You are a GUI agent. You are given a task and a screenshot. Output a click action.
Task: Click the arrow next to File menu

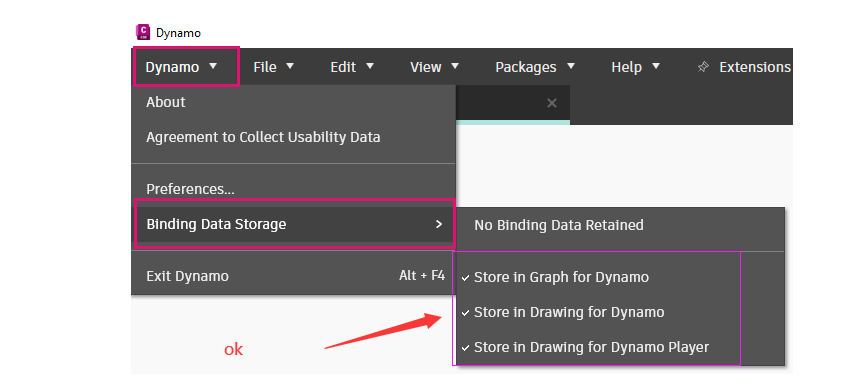(290, 66)
